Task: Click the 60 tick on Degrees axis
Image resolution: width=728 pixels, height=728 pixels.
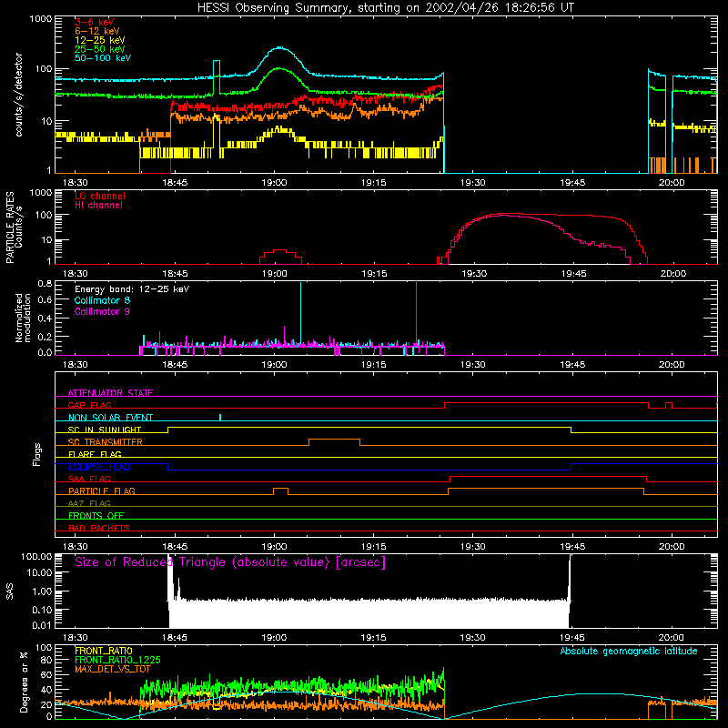Action: tap(47, 675)
